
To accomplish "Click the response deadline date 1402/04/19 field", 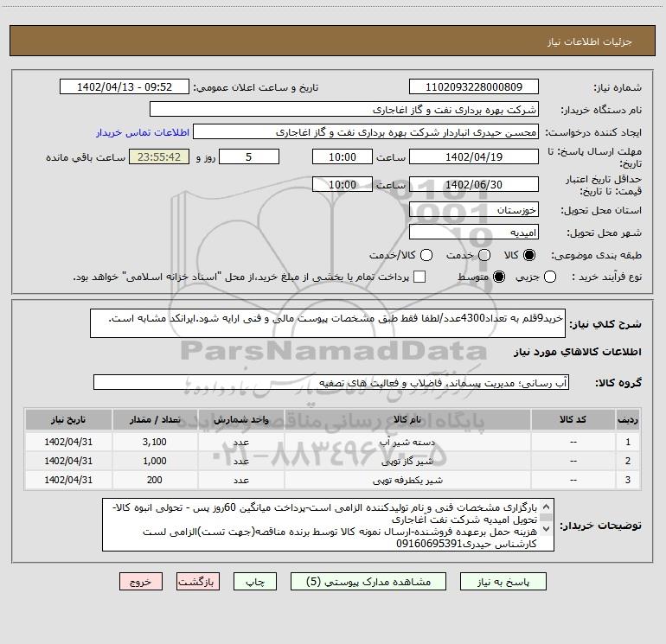I will tap(474, 156).
